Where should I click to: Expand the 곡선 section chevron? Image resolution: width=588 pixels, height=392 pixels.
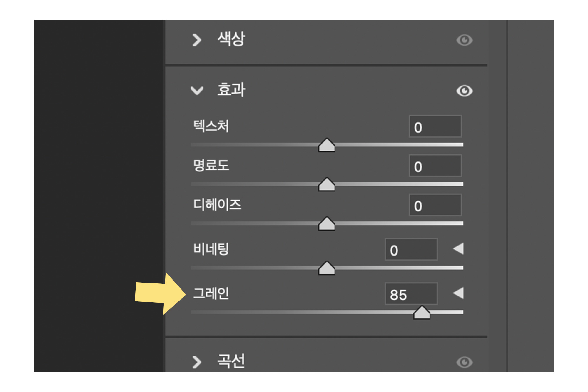click(x=197, y=362)
